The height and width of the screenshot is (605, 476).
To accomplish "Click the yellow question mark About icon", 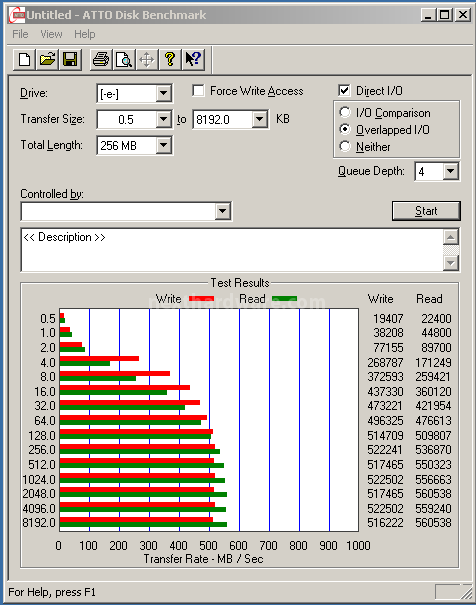I will 170,60.
